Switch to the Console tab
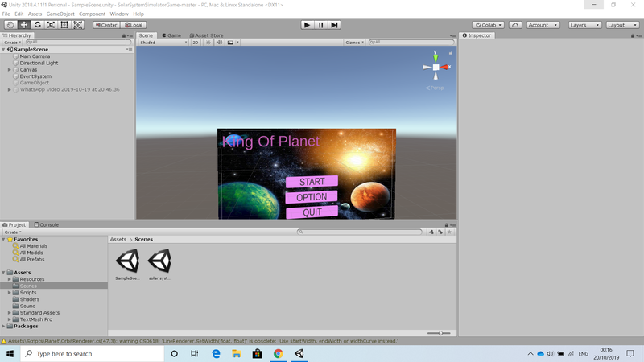644x362 pixels. [47, 224]
